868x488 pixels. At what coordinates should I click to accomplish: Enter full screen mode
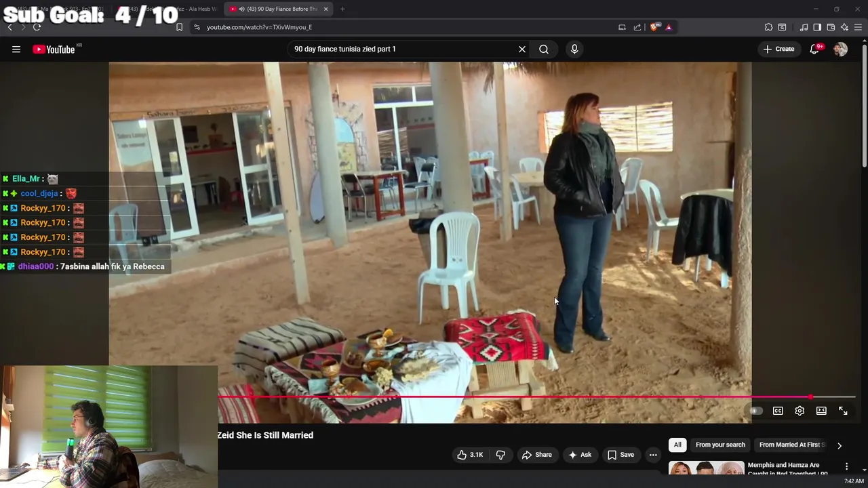(843, 411)
